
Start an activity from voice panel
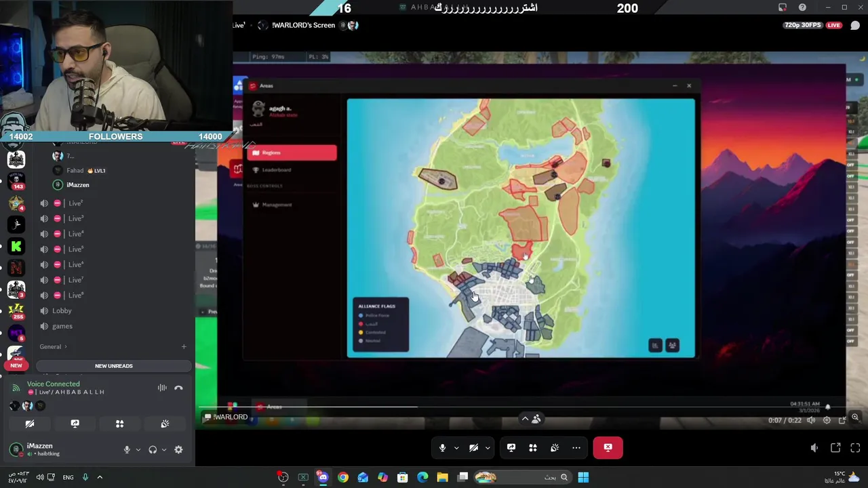[x=119, y=424]
